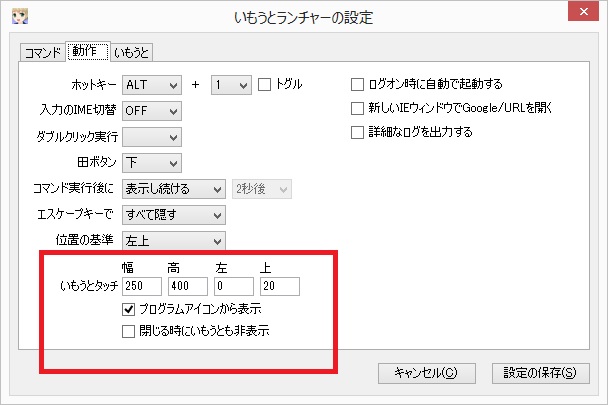This screenshot has width=608, height=405.
Task: Uncheck プログラムアイコンから表示
Action: [128, 309]
